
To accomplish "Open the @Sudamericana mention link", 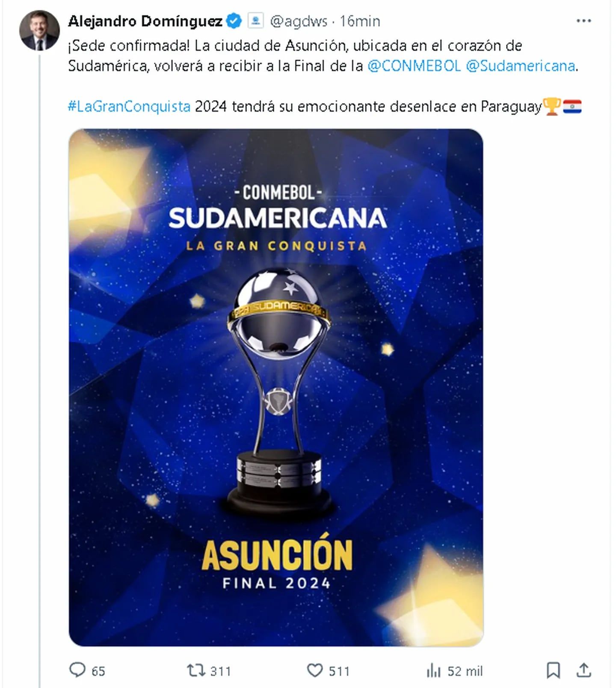I will 520,66.
